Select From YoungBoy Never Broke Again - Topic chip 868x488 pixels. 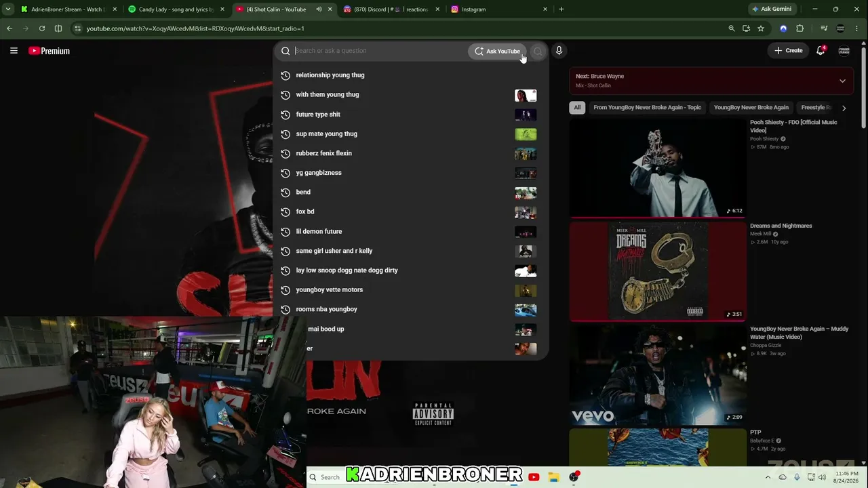pos(647,108)
